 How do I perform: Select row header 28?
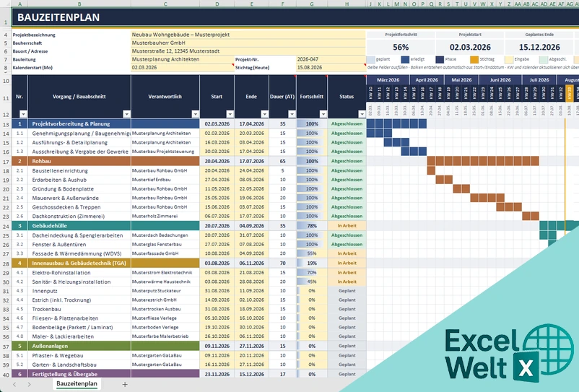click(6, 263)
